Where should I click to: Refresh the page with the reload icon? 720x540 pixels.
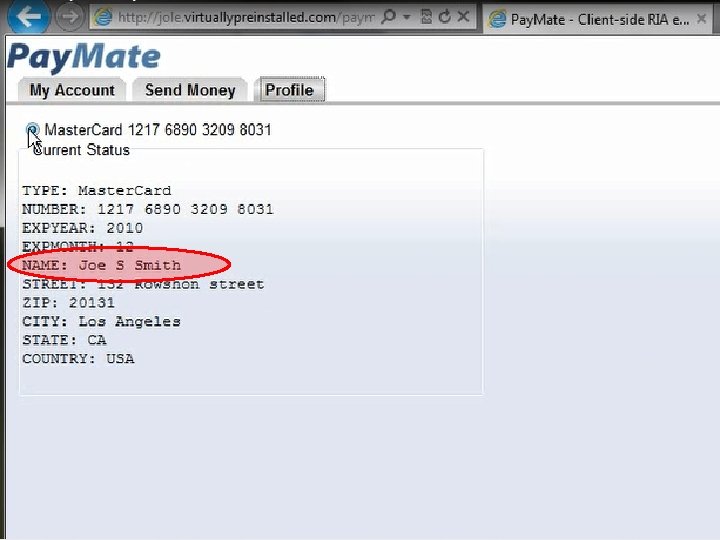(444, 17)
